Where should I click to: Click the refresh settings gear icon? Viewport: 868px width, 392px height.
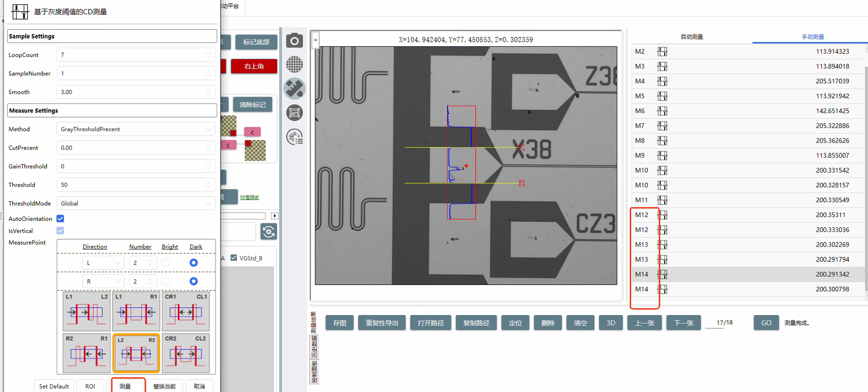tap(268, 232)
